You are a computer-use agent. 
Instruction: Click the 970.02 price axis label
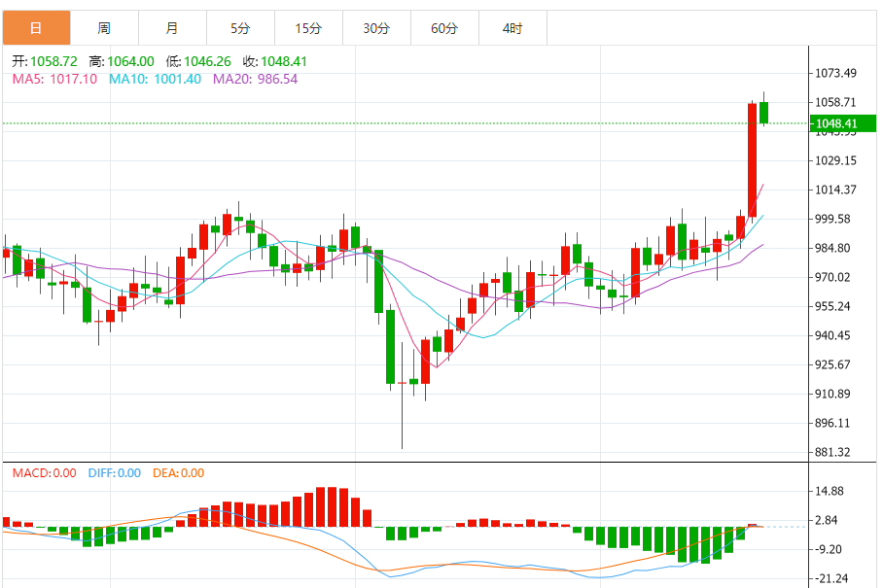[x=832, y=277]
